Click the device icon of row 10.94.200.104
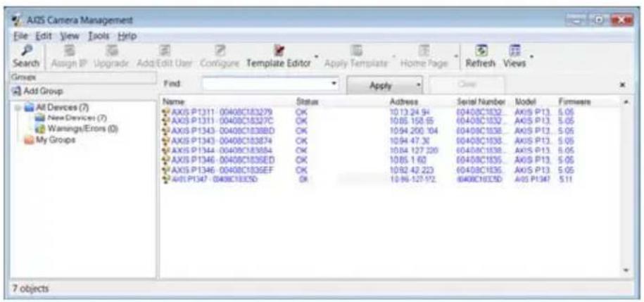This screenshot has height=302, width=644. click(166, 131)
